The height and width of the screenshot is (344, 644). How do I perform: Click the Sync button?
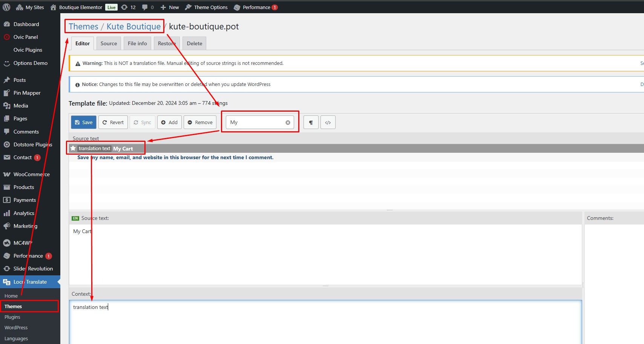point(143,122)
